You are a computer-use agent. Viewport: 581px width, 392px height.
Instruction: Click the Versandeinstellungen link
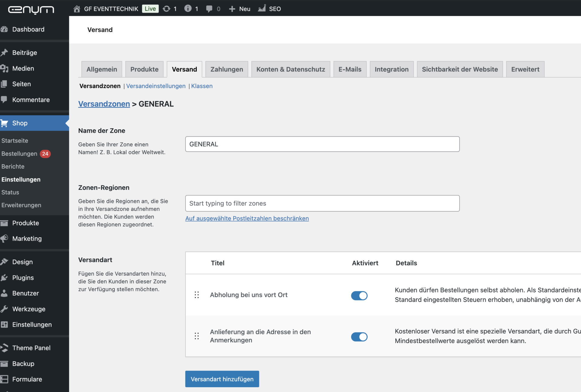(x=156, y=86)
